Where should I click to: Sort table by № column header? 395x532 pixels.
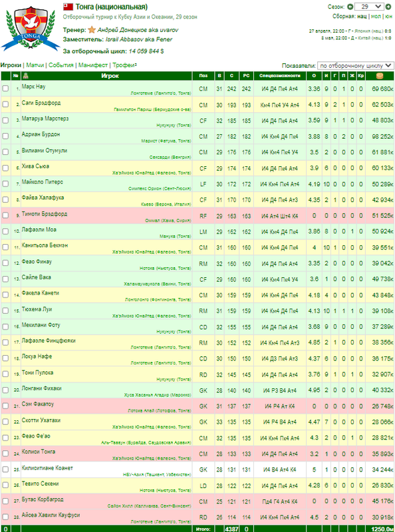coord(15,76)
